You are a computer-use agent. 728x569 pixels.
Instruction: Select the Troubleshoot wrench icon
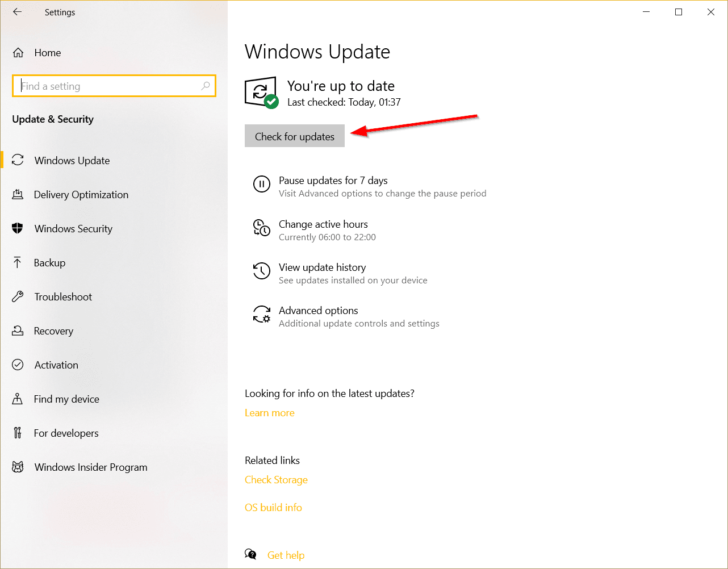tap(18, 296)
